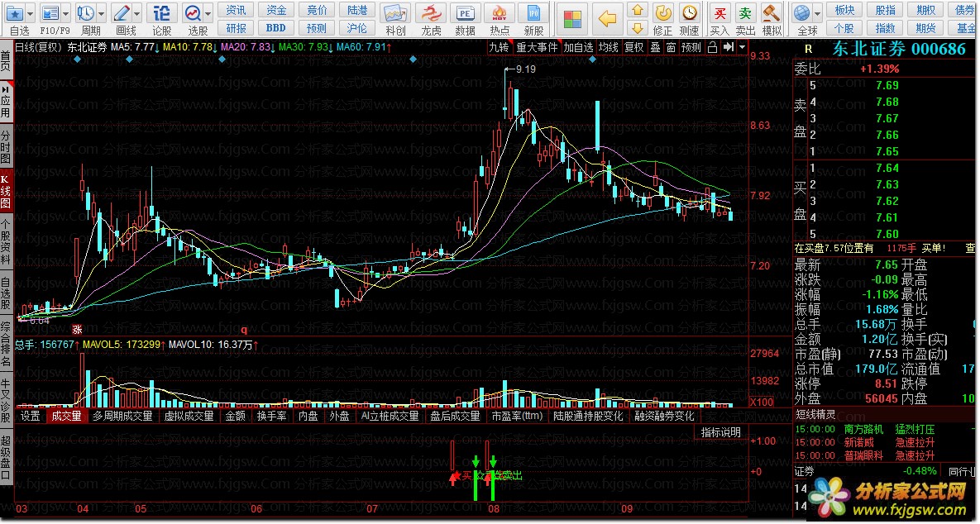Click the BBD button
This screenshot has width=980, height=524.
tap(275, 28)
